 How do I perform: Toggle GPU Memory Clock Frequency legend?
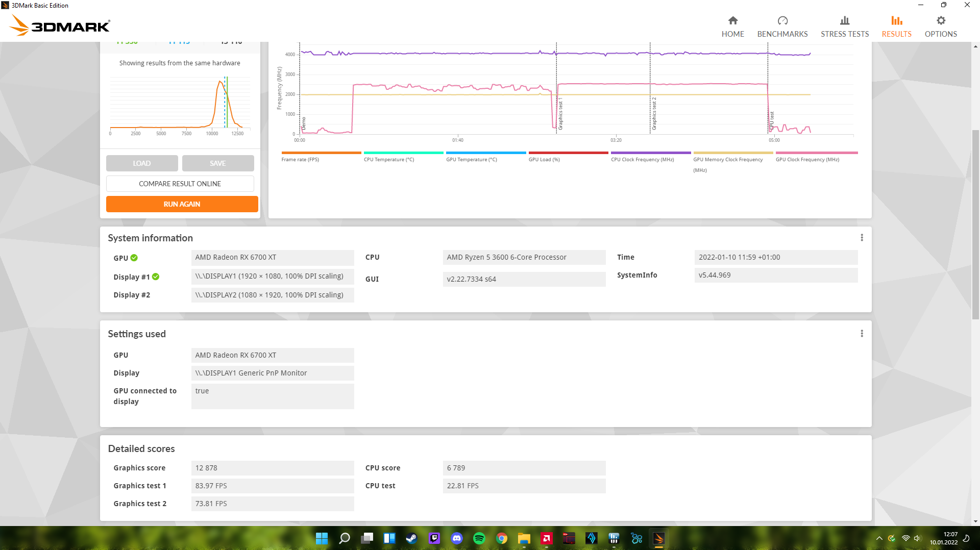coord(733,162)
